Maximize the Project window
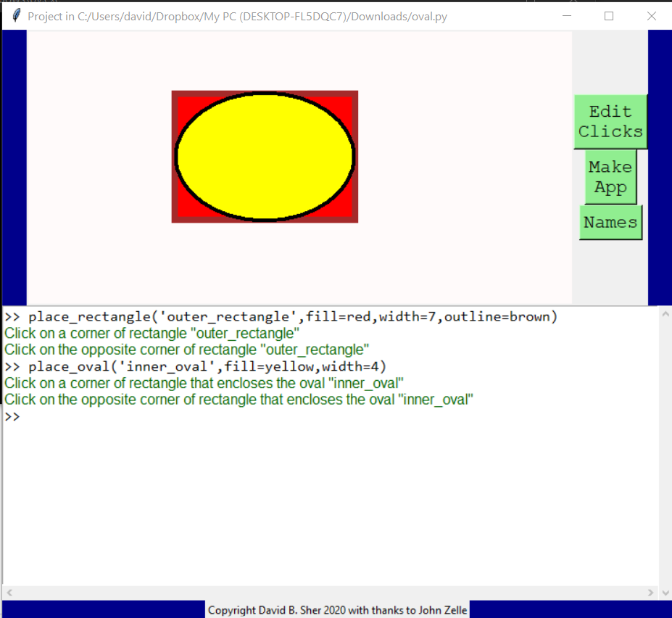 pyautogui.click(x=609, y=16)
